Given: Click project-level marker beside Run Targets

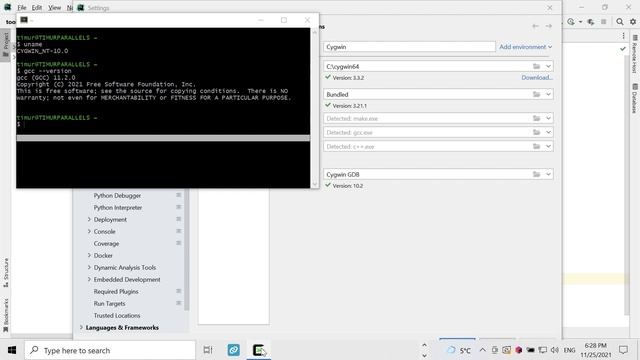Looking at the screenshot, I should 178,303.
